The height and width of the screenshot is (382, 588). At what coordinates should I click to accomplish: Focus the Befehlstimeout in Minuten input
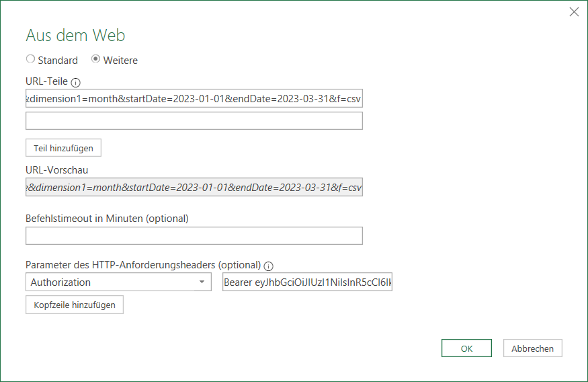194,235
